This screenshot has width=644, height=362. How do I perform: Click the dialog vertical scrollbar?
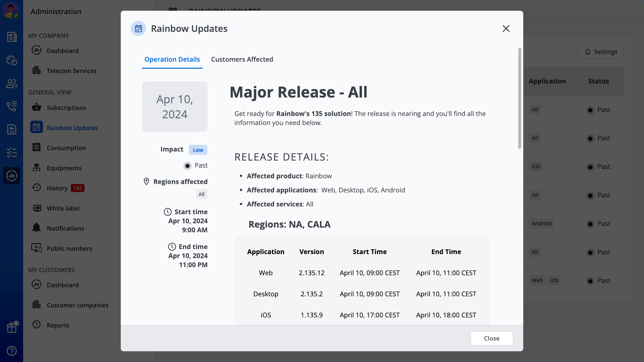pos(520,98)
